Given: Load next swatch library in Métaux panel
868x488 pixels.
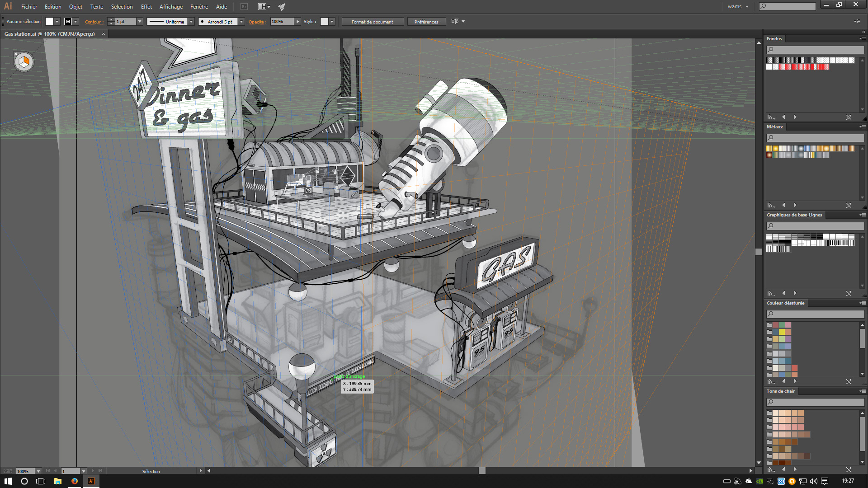Looking at the screenshot, I should (x=795, y=205).
